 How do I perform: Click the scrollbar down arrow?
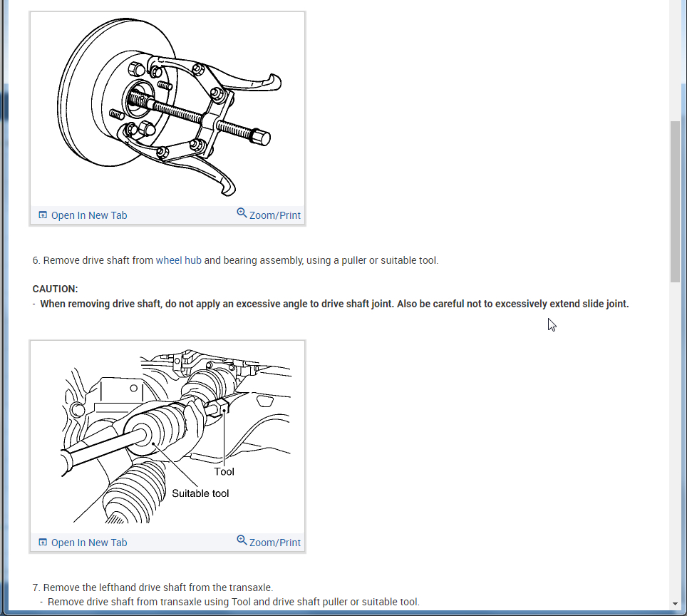tap(675, 604)
